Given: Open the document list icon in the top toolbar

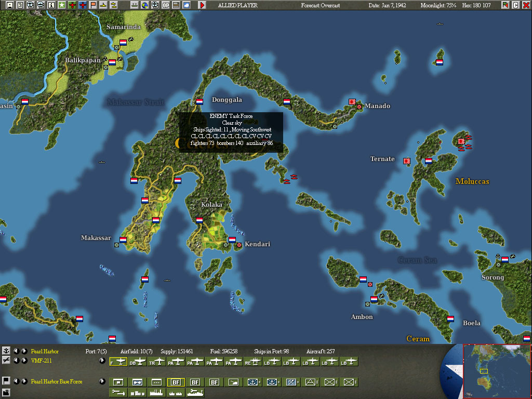Looking at the screenshot, I should click(20, 5).
